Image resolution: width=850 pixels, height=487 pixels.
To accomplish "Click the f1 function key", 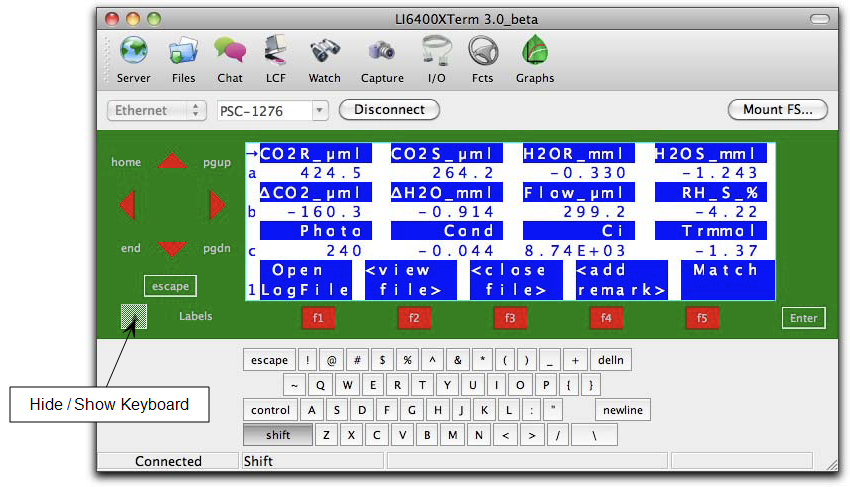I will coord(318,318).
